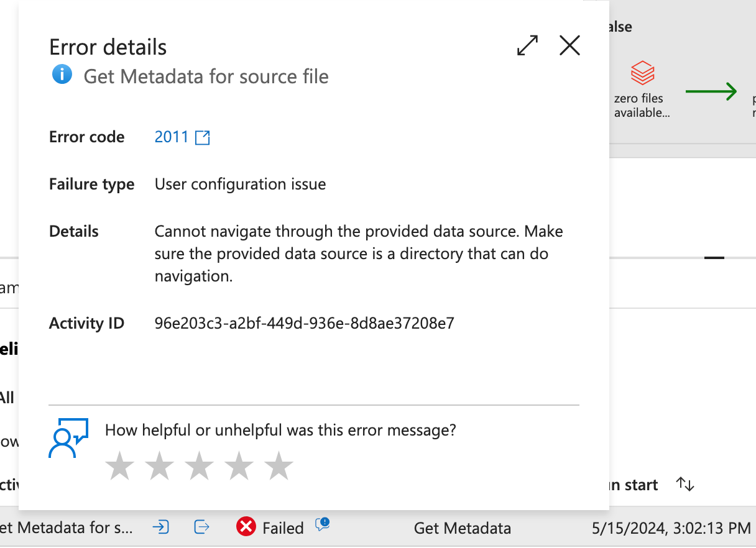This screenshot has height=548, width=756.
Task: Click the Get Metadata activity type label
Action: tap(462, 527)
